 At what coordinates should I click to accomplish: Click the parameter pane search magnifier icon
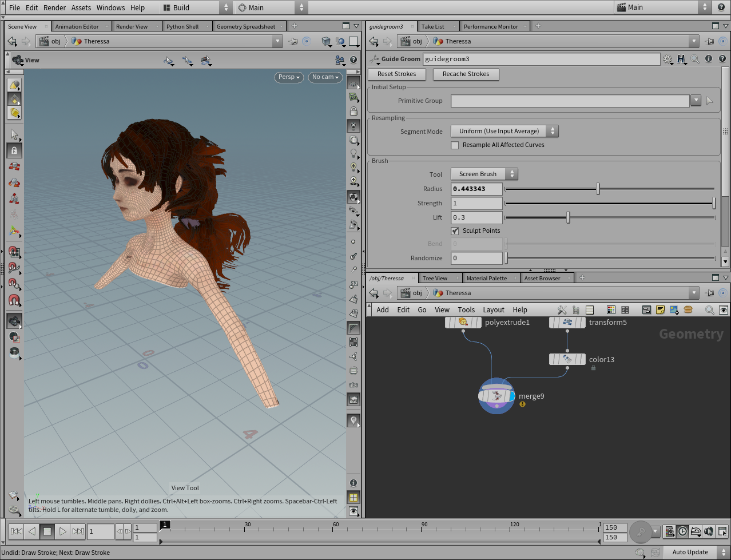(695, 59)
